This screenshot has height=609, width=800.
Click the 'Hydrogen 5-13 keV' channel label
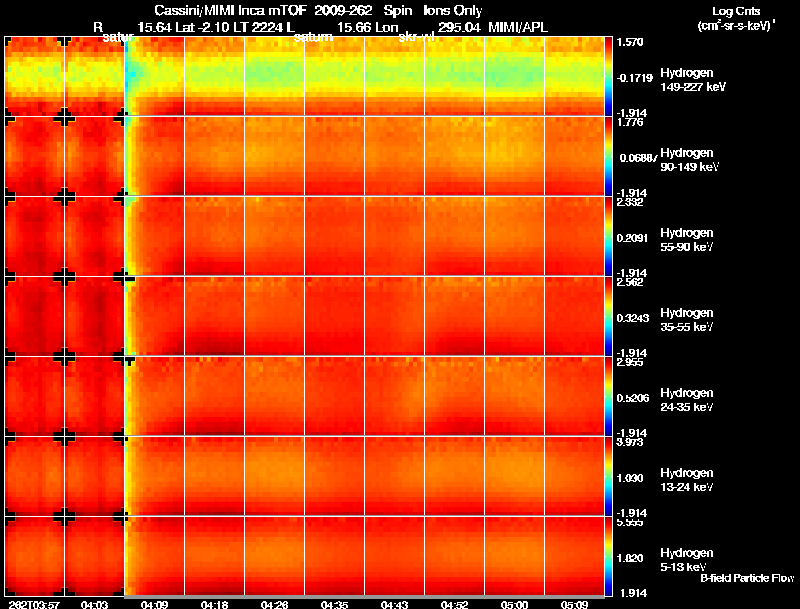click(x=687, y=560)
